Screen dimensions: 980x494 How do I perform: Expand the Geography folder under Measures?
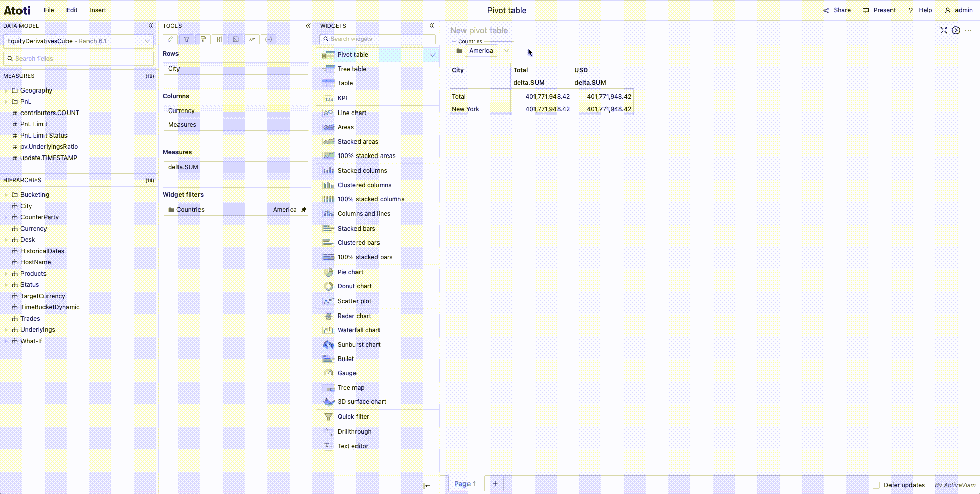coord(6,90)
